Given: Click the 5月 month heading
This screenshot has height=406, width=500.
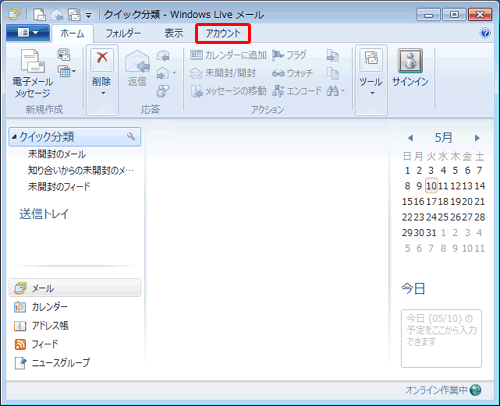Looking at the screenshot, I should 443,137.
